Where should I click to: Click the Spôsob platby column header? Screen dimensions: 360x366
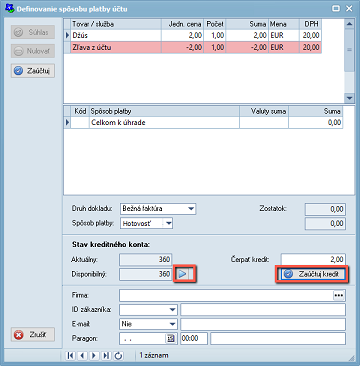pyautogui.click(x=164, y=111)
